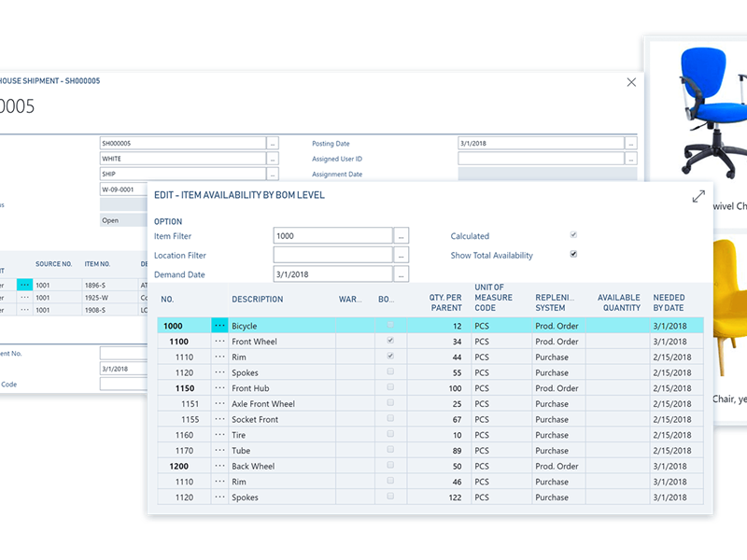Click the row actions ellipsis for Tire

point(219,435)
